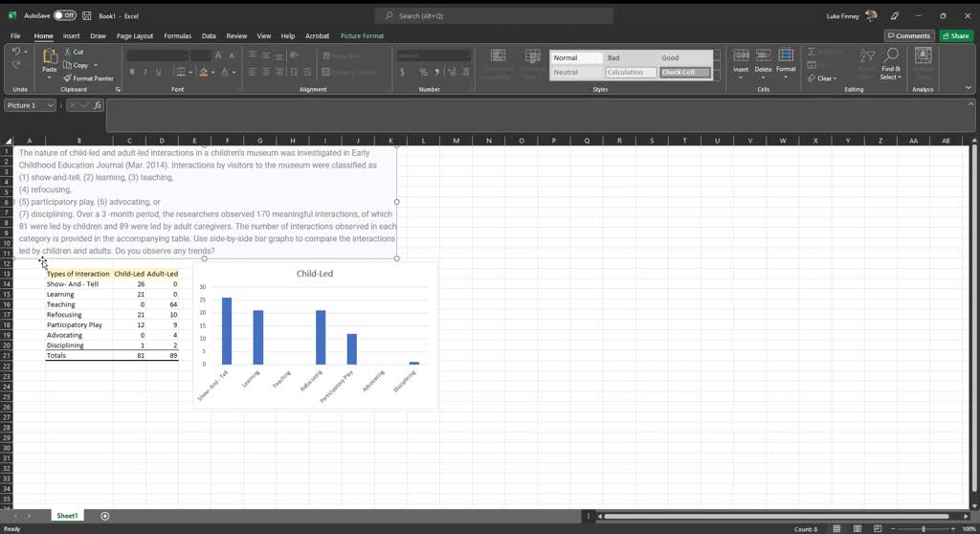Switch to Page Break Preview in status bar
The image size is (980, 534).
(x=878, y=529)
